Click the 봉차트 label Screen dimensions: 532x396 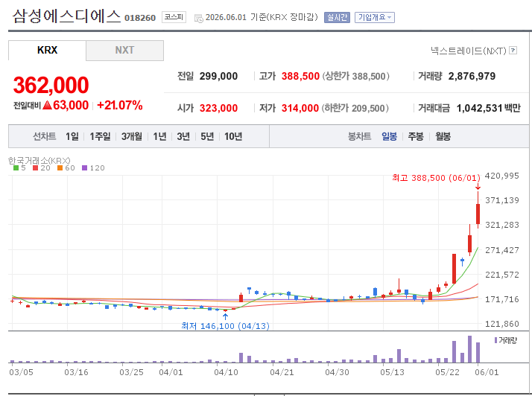click(359, 136)
